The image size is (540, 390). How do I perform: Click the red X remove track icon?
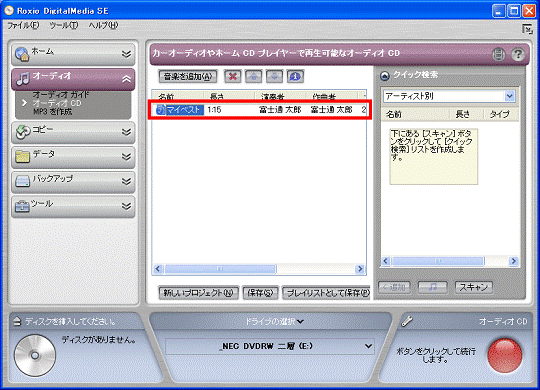(233, 76)
